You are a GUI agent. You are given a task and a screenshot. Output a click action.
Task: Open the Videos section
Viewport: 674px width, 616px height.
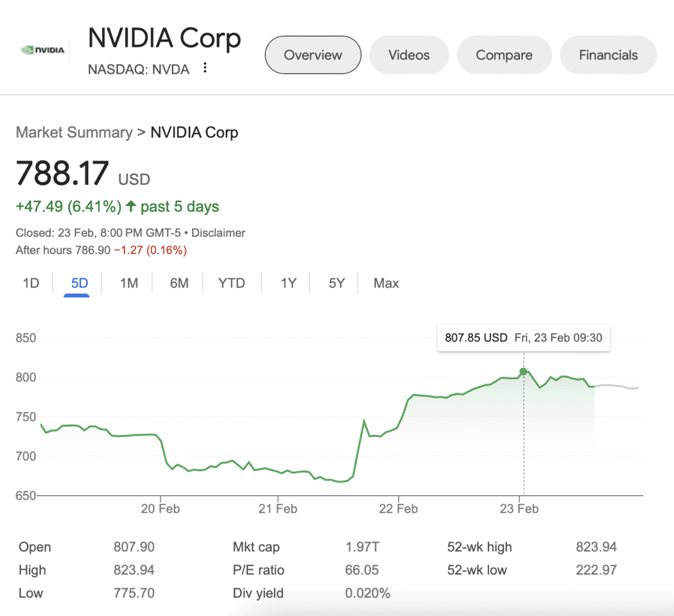(x=409, y=55)
